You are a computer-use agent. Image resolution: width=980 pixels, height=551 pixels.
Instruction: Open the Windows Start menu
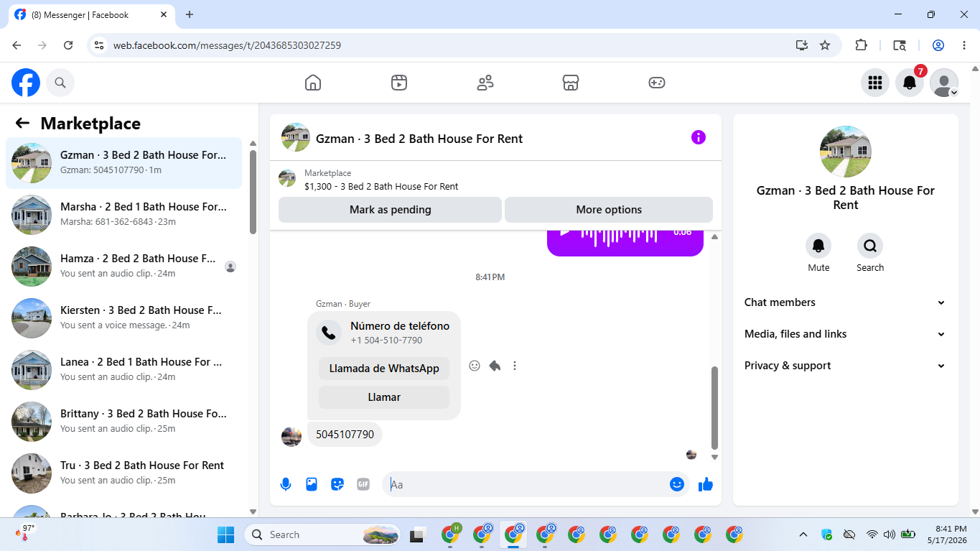pyautogui.click(x=225, y=534)
